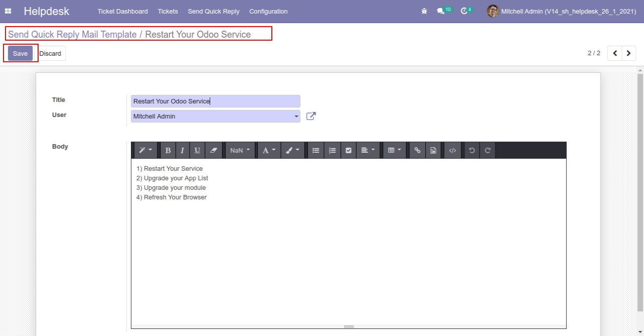
Task: Undo the last edit
Action: pyautogui.click(x=471, y=150)
